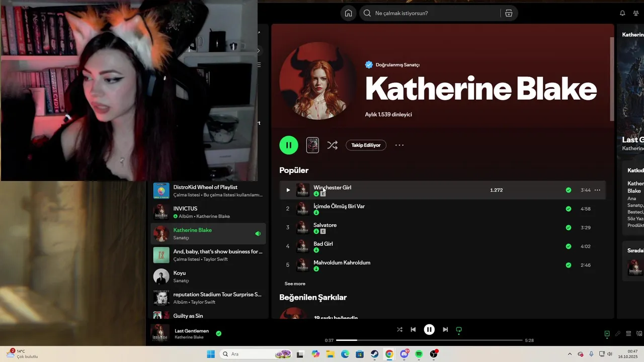
Task: Click the now-playing album cover in player bar
Action: (x=160, y=333)
